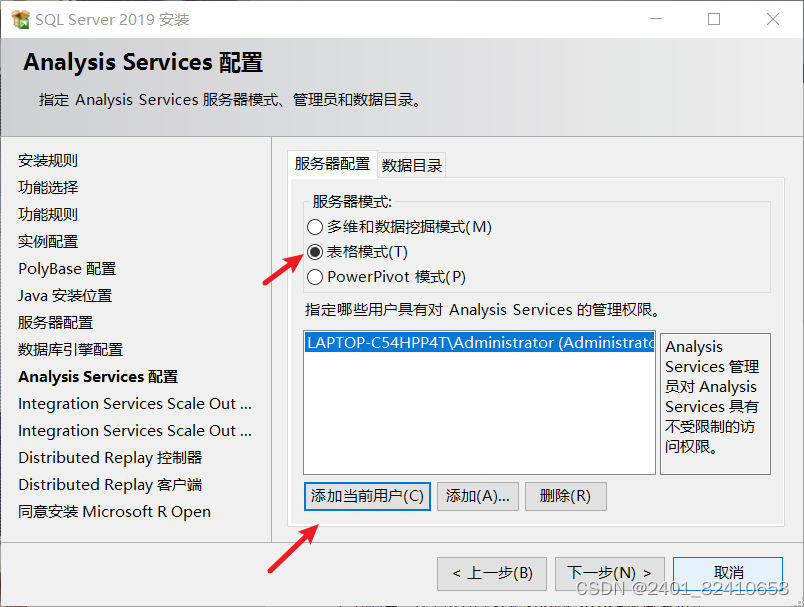The width and height of the screenshot is (804, 607).
Task: Click the Distributed Replay 控制器 step
Action: 110,457
